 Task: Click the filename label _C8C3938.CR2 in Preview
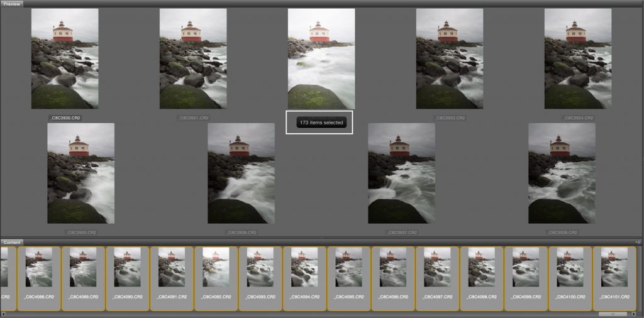click(x=562, y=233)
